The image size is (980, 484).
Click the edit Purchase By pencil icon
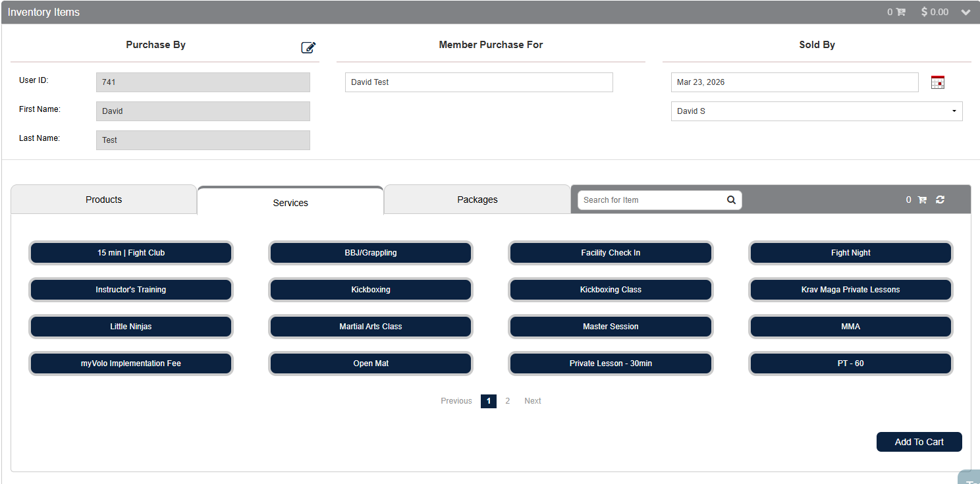tap(308, 47)
